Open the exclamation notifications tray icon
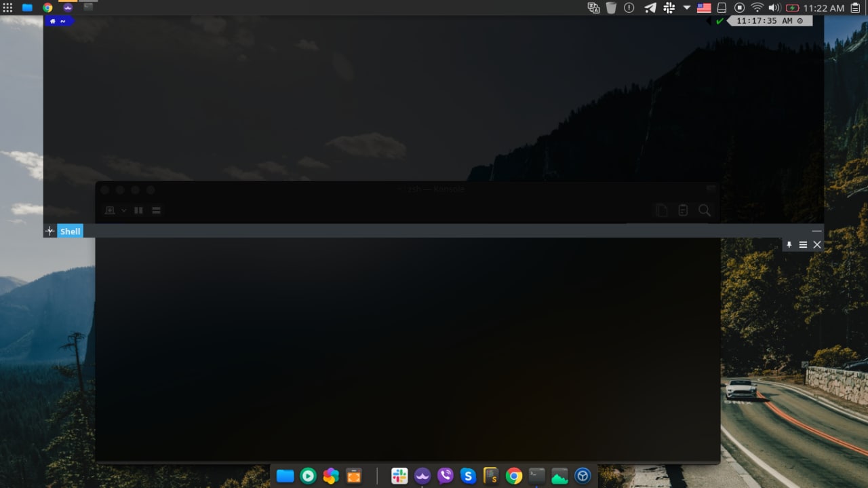Viewport: 868px width, 488px height. pos(629,7)
